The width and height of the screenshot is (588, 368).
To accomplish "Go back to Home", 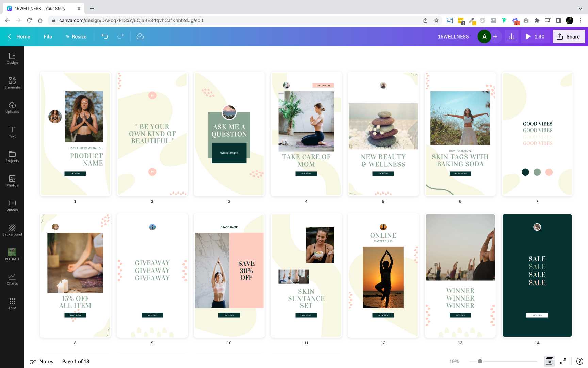I will coord(19,36).
